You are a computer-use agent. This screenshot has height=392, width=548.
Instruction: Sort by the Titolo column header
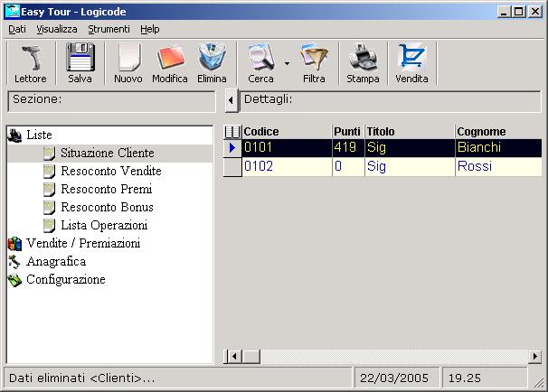pos(410,132)
